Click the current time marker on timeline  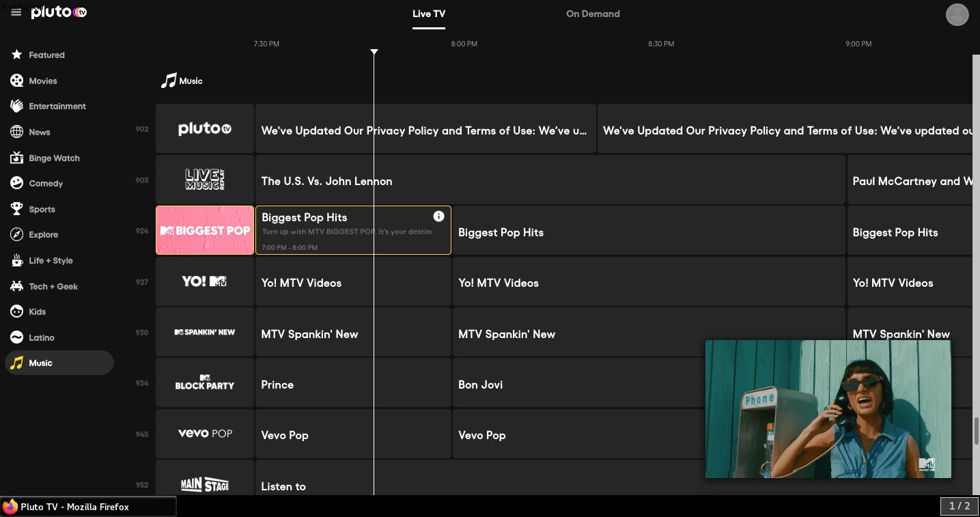[x=374, y=52]
